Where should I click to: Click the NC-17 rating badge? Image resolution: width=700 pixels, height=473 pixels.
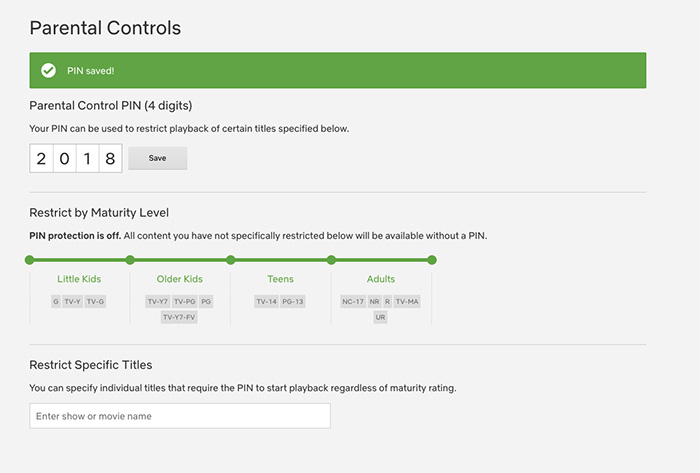352,301
